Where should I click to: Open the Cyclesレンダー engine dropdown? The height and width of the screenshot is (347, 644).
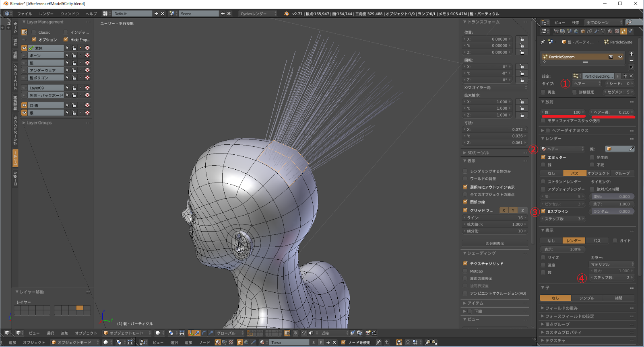258,14
